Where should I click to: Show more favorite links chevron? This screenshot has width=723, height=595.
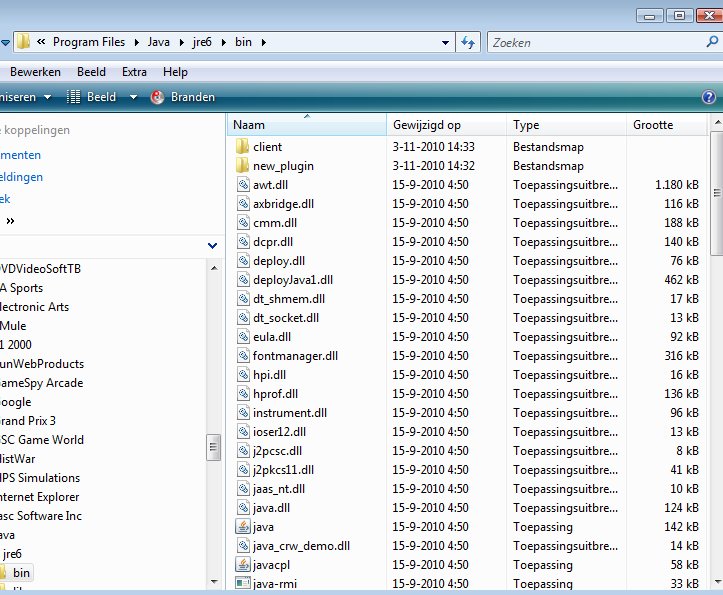tap(10, 221)
